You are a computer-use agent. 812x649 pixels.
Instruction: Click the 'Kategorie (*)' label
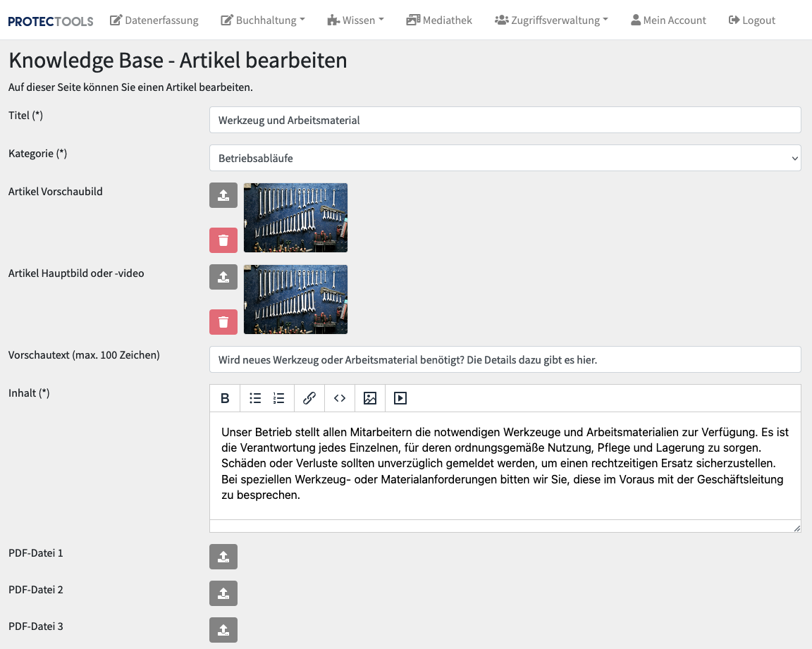[x=38, y=153]
